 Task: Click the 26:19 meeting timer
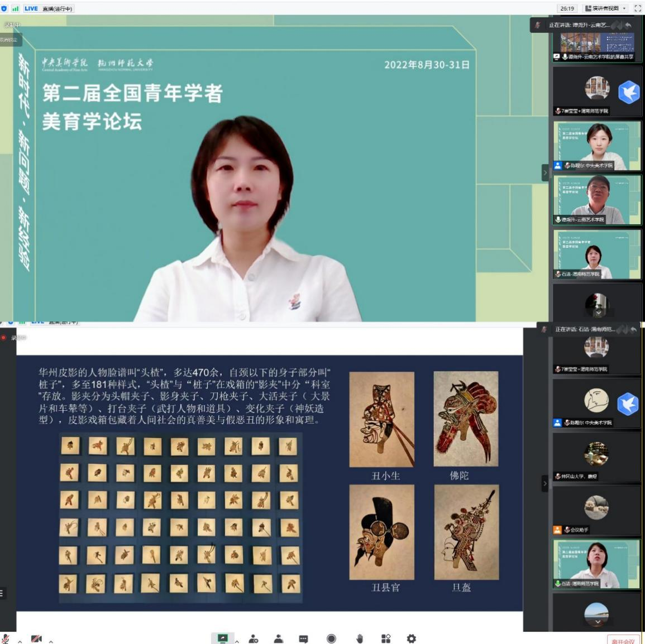click(567, 8)
